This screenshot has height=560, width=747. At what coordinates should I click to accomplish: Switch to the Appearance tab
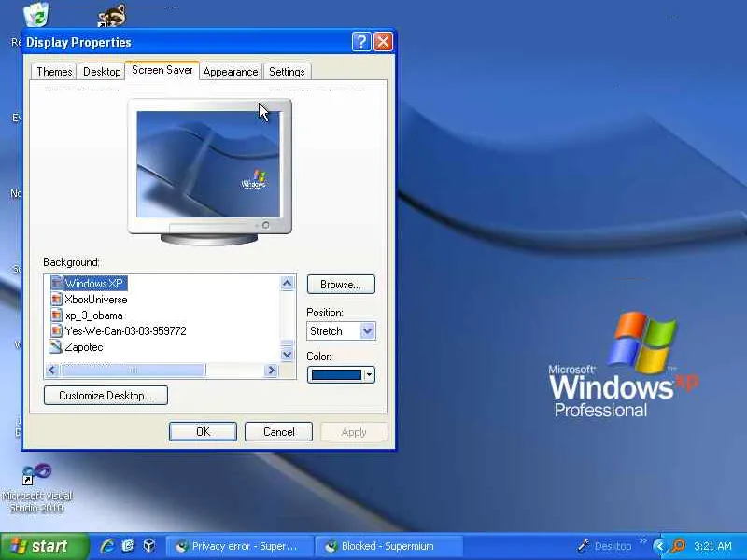coord(231,72)
